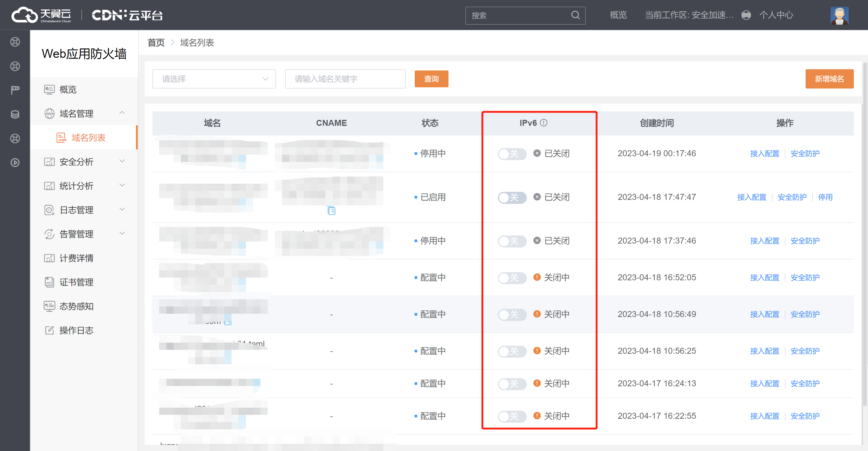868x451 pixels.
Task: Expand the 日志管理 chevron
Action: (122, 209)
